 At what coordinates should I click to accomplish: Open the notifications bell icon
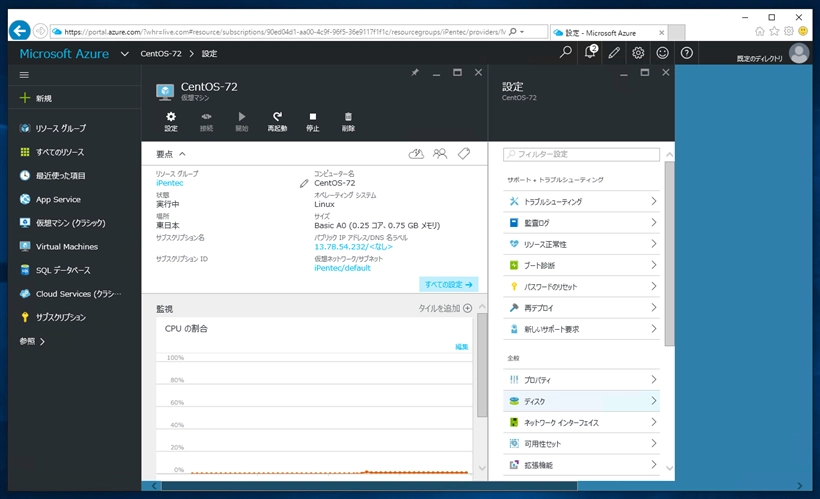pyautogui.click(x=590, y=52)
